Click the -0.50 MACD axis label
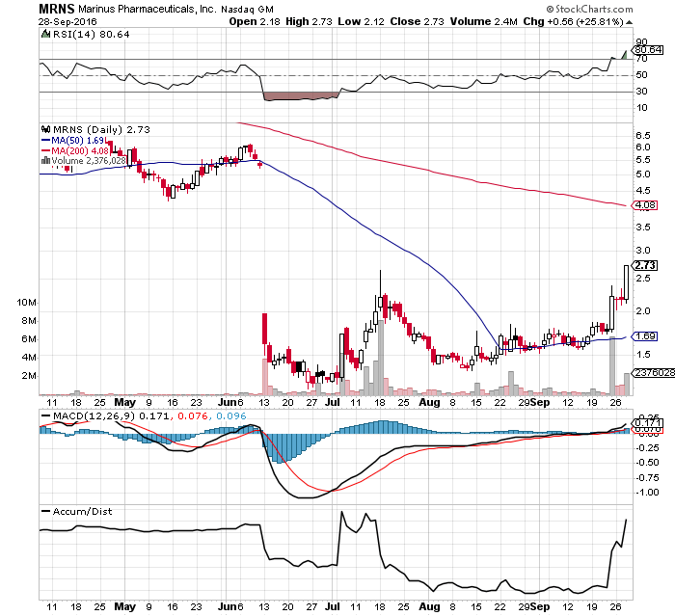Screen dimensions: 675x616 [x=647, y=463]
